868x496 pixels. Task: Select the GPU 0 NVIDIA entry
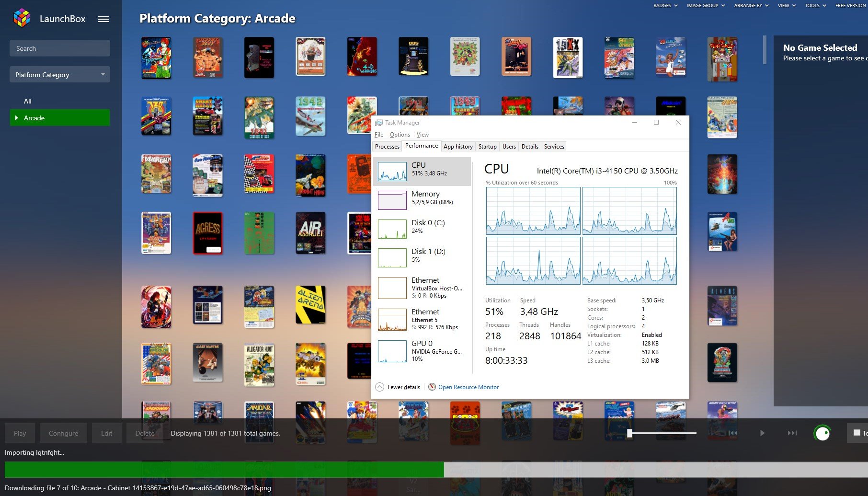point(422,351)
